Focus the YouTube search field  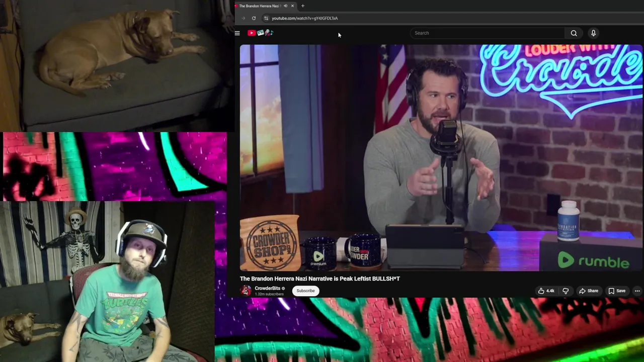coord(488,33)
